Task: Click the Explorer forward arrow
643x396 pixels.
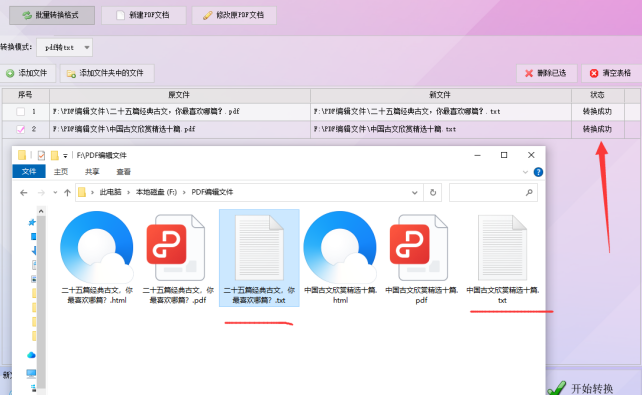Action: pyautogui.click(x=41, y=193)
